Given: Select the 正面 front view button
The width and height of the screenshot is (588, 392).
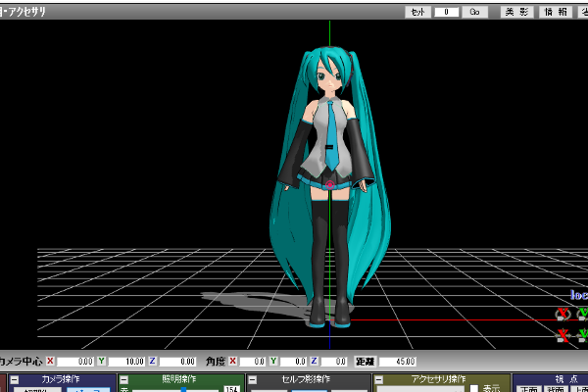Looking at the screenshot, I should point(529,389).
